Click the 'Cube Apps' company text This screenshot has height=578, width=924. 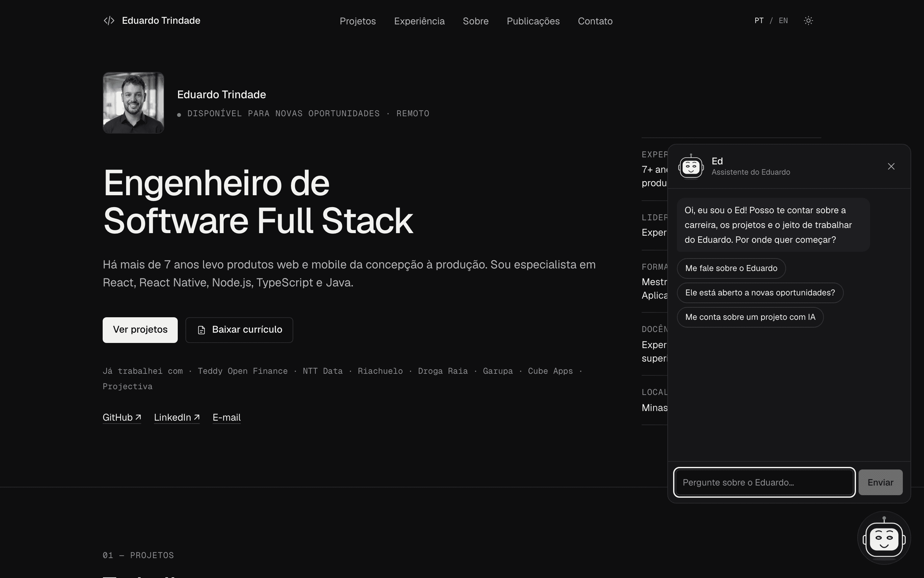point(550,371)
